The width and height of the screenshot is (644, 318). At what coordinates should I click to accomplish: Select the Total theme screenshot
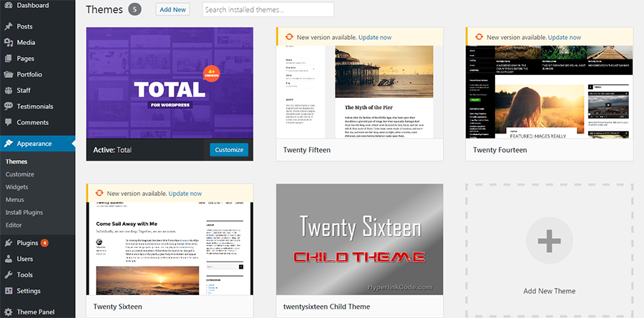pos(170,83)
